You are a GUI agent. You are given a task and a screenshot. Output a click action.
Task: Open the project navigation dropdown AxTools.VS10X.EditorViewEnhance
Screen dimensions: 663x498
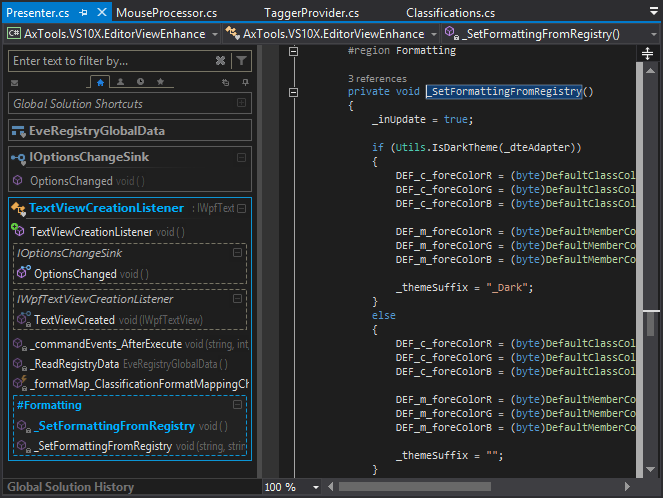click(113, 33)
